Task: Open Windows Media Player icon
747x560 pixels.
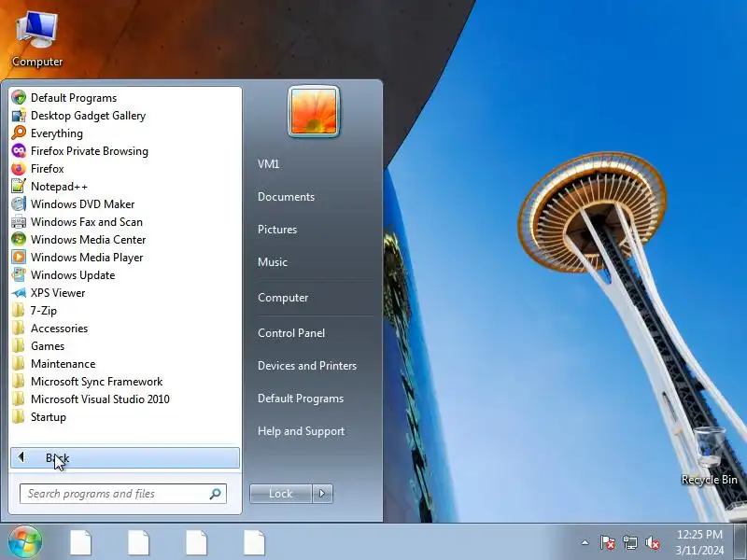Action: click(x=19, y=258)
